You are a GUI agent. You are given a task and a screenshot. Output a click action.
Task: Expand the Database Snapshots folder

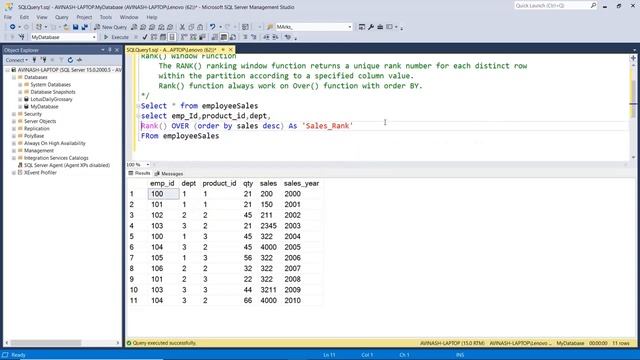[x=20, y=92]
